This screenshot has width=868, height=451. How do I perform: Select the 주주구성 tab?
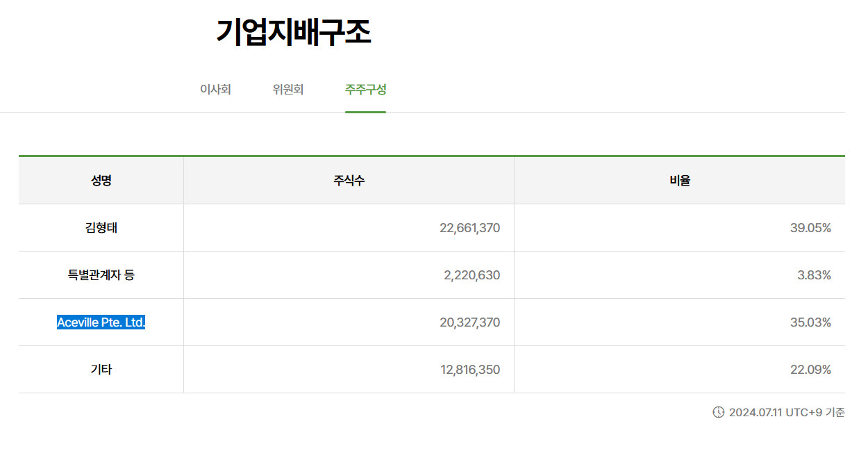pyautogui.click(x=365, y=90)
